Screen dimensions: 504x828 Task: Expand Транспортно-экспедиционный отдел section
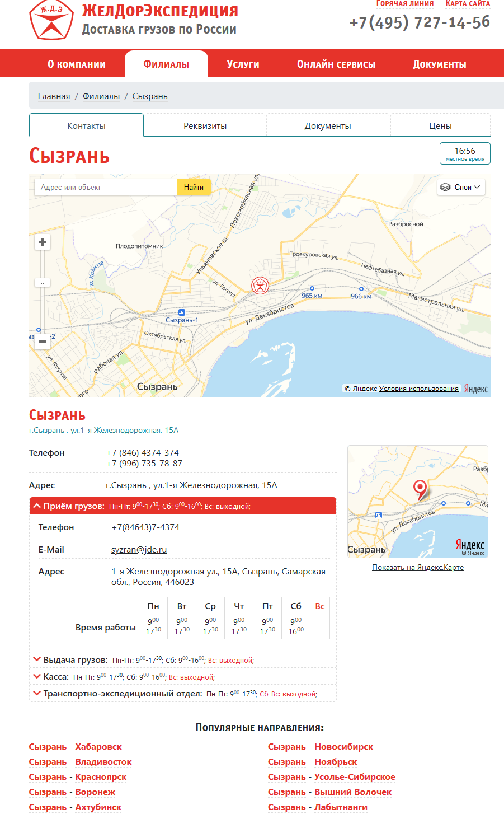pos(183,694)
